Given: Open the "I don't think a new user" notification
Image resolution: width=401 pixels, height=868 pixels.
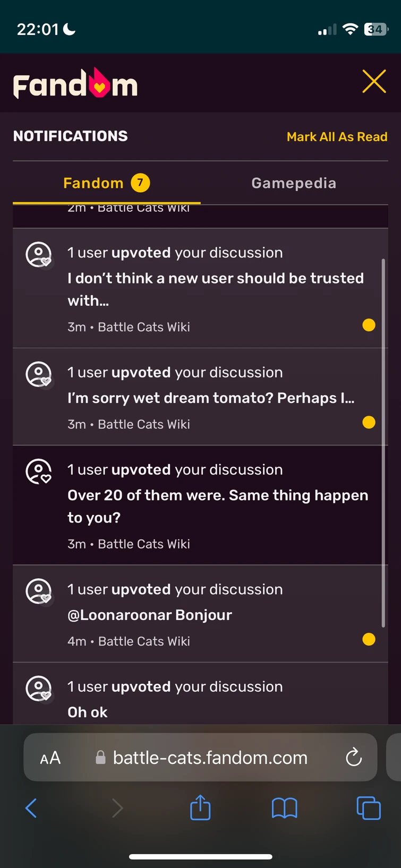Looking at the screenshot, I should 200,288.
